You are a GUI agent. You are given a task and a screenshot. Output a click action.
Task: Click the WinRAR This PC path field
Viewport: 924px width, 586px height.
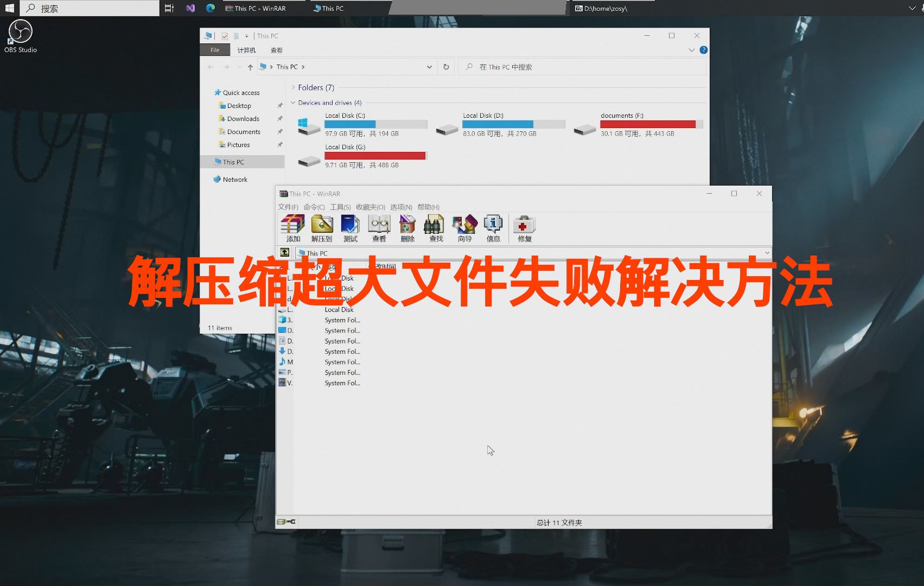point(533,253)
